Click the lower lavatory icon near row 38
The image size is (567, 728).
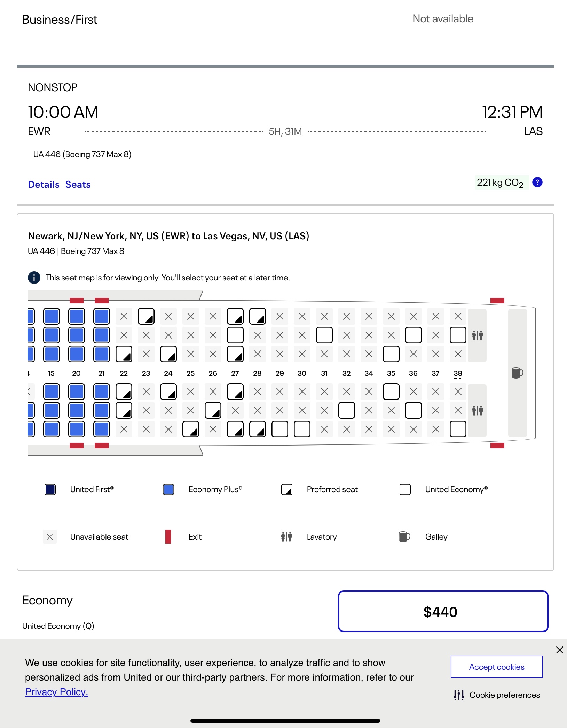477,410
